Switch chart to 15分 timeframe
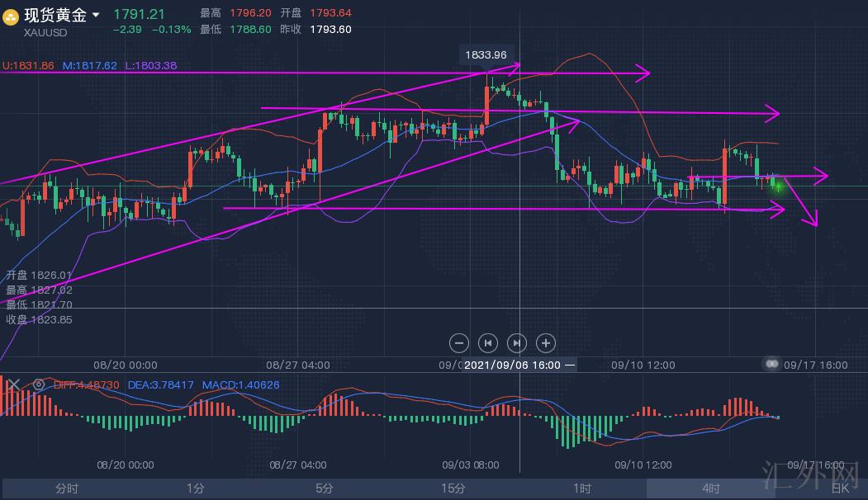The width and height of the screenshot is (868, 500). pyautogui.click(x=453, y=488)
